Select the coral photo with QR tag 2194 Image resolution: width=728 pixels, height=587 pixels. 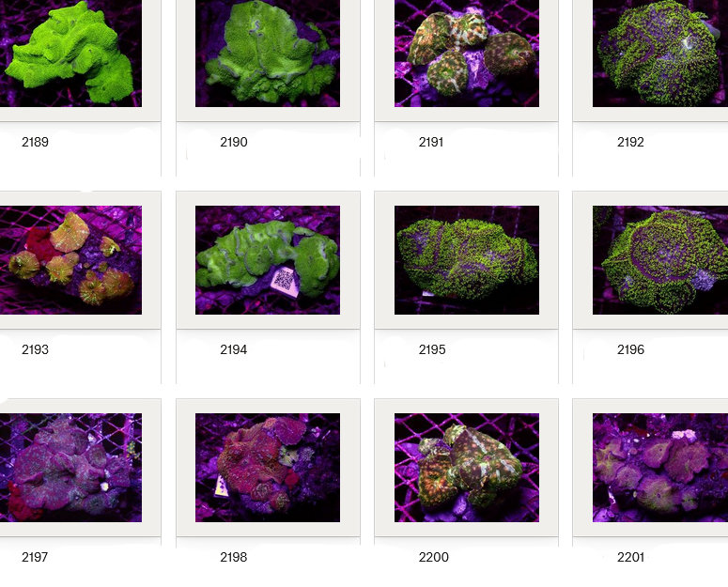coord(268,260)
